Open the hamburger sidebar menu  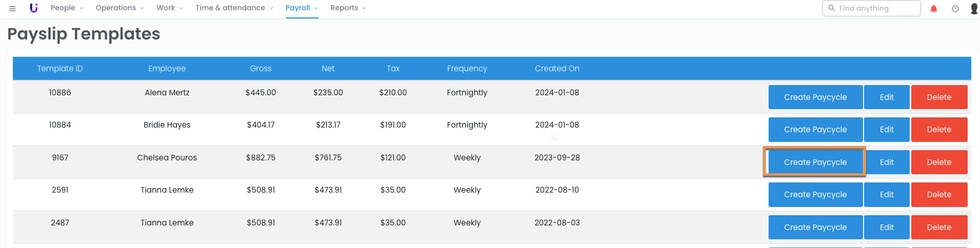click(x=12, y=8)
